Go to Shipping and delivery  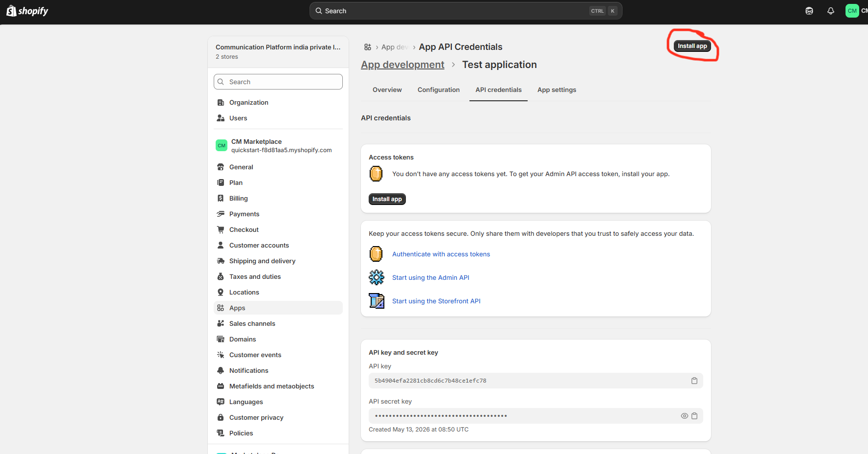pyautogui.click(x=278, y=261)
